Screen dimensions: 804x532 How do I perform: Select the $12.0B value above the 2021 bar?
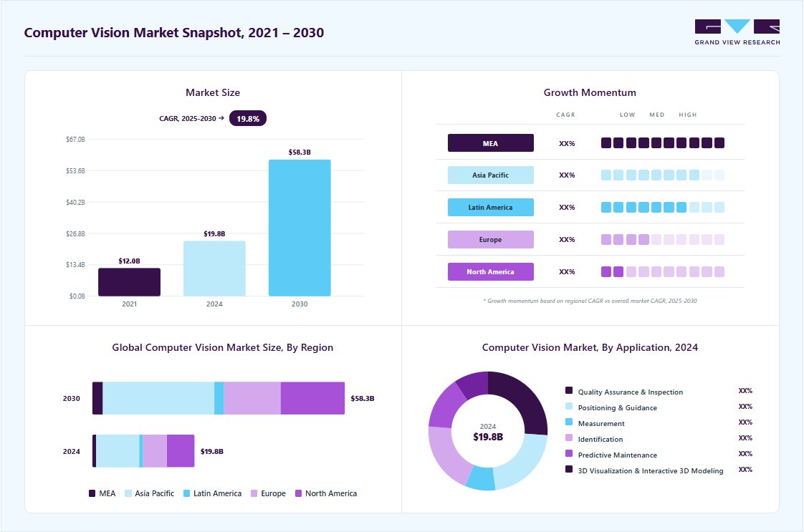click(x=129, y=261)
